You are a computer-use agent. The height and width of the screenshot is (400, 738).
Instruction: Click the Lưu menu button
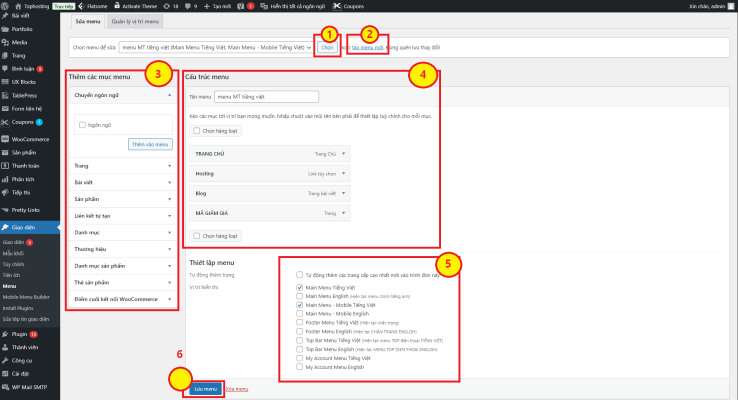[203, 388]
